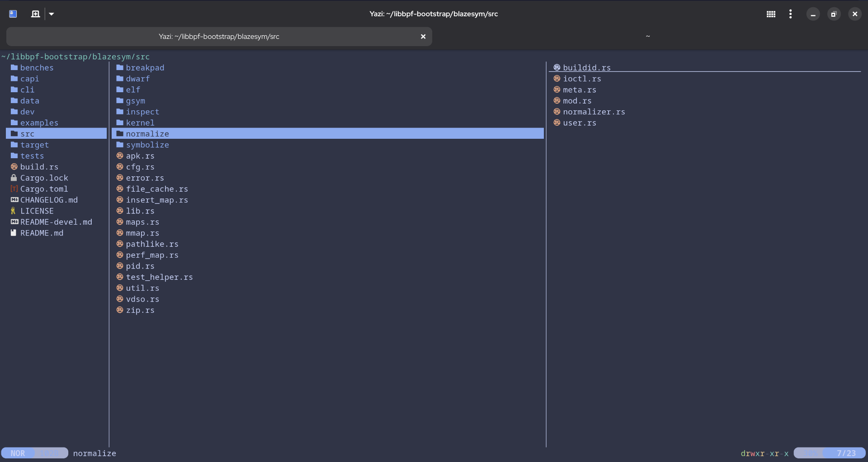Close the Yazi blazesym/src tab
The image size is (868, 462).
click(423, 37)
